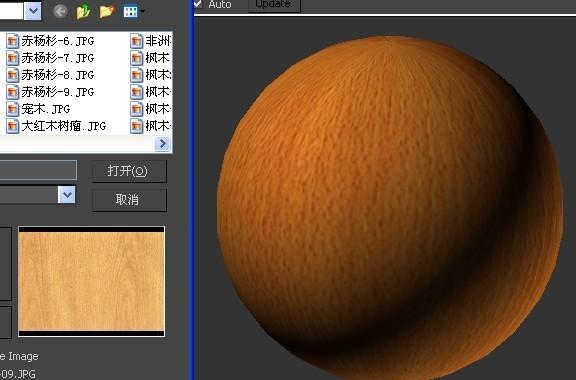Click the file name input field
Screen dimensions: 576x380
click(x=38, y=170)
